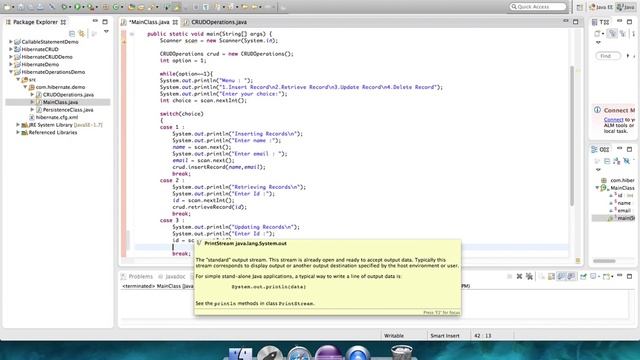Click fold toggle beside main method
Image resolution: width=640 pixels, height=360 pixels.
[x=131, y=34]
